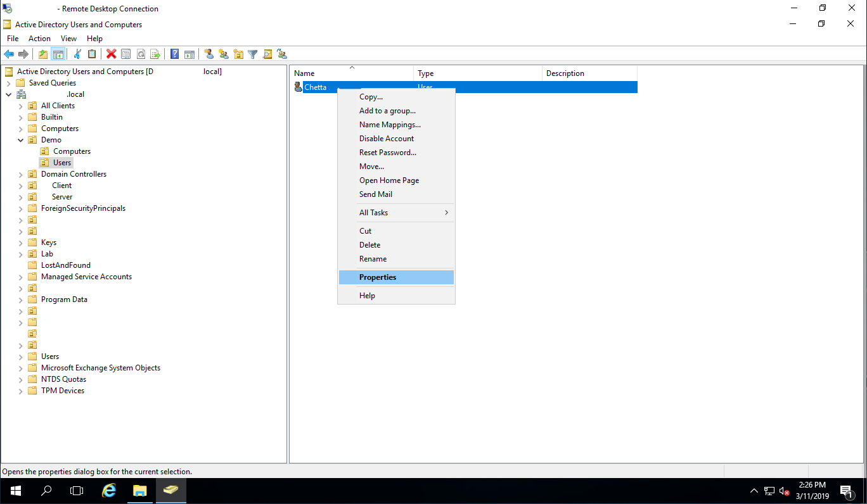Sort by the Description column header
Viewport: 867px width, 504px height.
tap(589, 73)
